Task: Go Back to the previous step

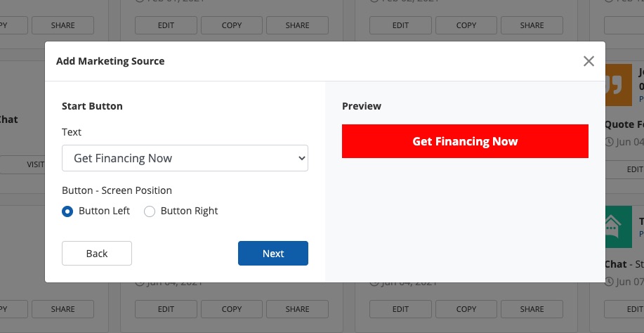Action: 97,254
